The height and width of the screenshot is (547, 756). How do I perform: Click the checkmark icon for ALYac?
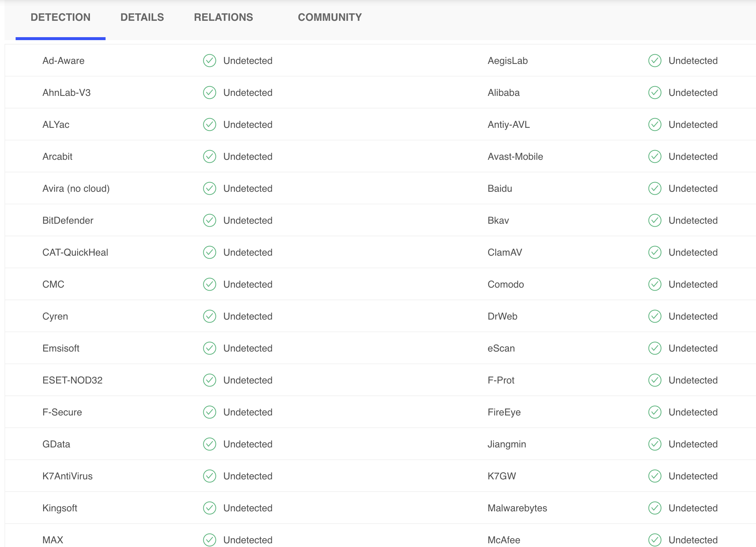point(210,124)
